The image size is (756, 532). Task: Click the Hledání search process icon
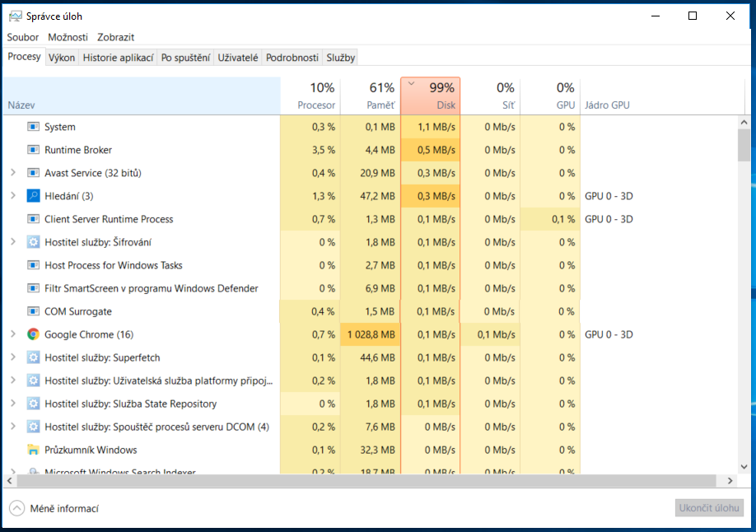point(33,196)
